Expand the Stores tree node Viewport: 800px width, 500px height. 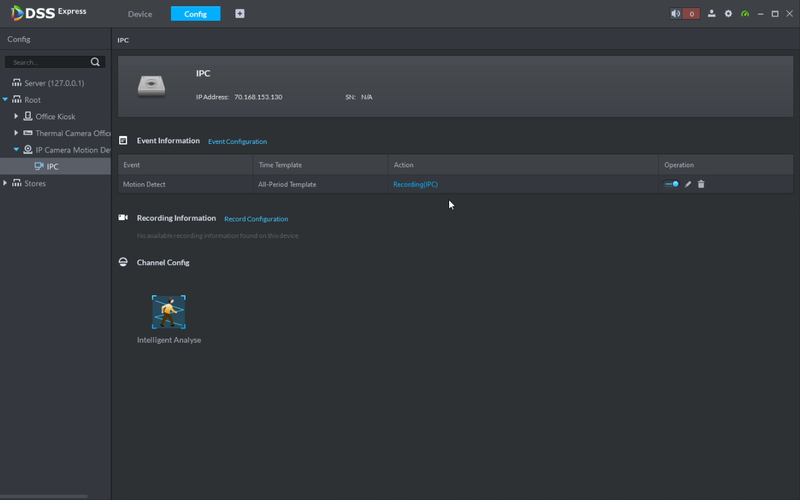click(5, 183)
